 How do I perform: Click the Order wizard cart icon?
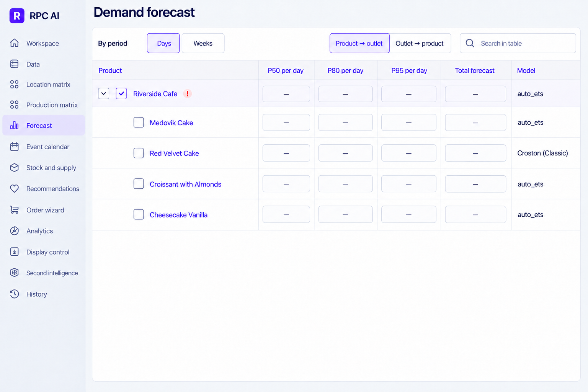(14, 210)
